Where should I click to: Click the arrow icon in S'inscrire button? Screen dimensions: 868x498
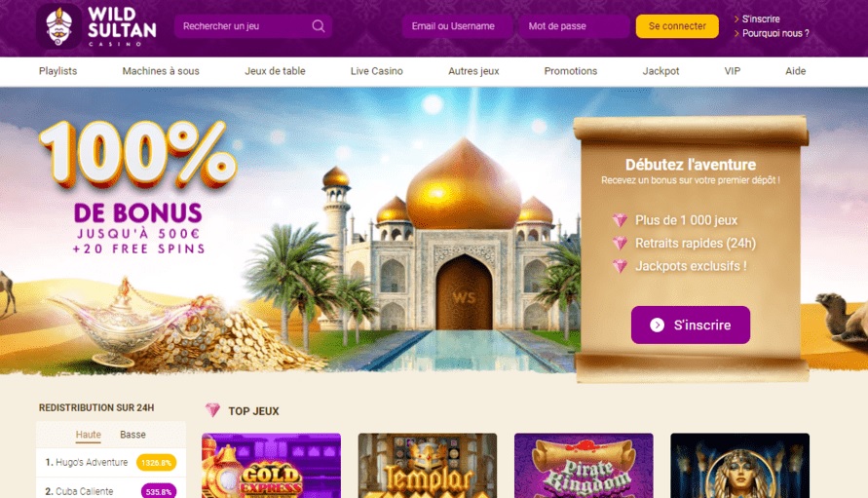pos(658,326)
